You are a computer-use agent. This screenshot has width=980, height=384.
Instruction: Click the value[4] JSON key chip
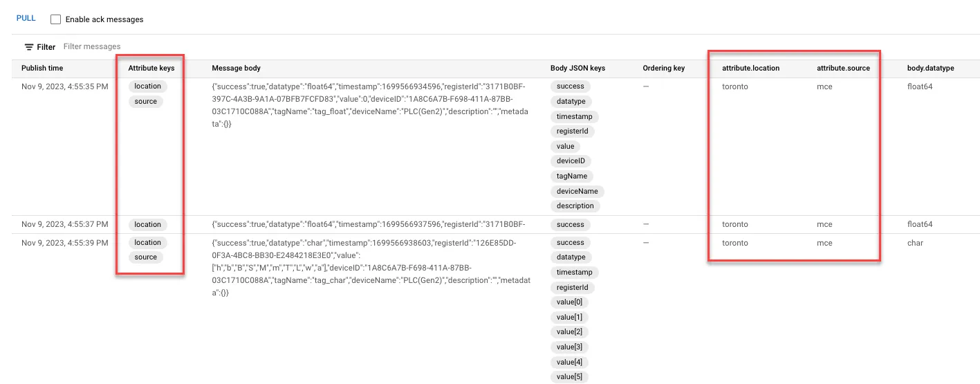click(x=570, y=362)
